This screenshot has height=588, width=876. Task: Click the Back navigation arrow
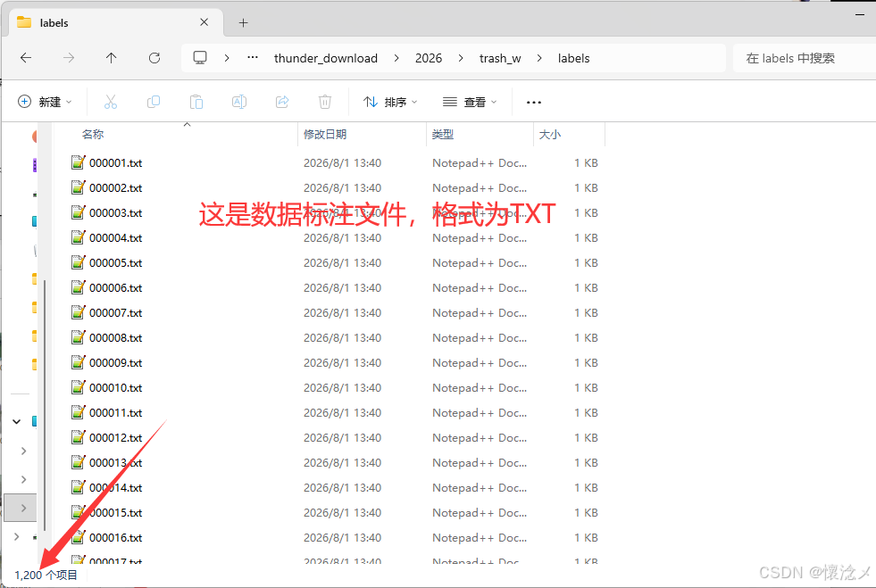pos(26,57)
